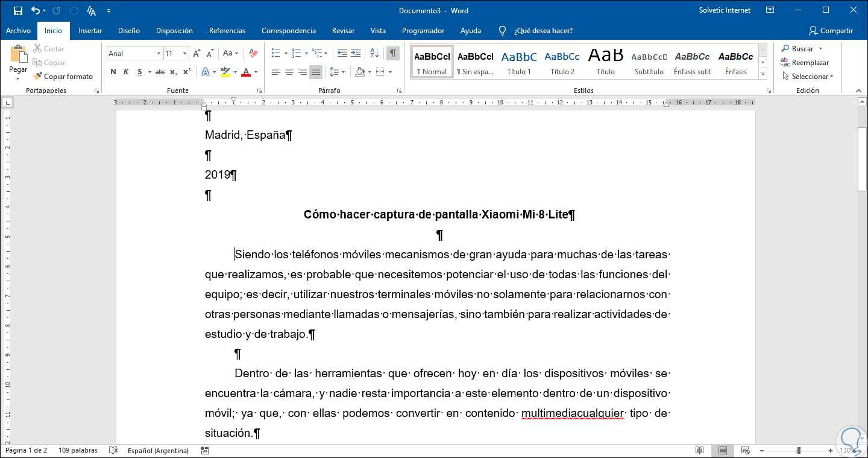Viewport: 868px width, 458px height.
Task: Switch to Read Mode view in the status bar
Action: click(x=699, y=451)
